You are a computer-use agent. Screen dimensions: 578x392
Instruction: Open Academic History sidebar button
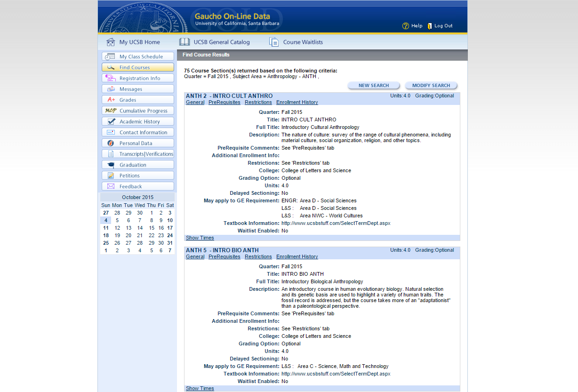coord(138,121)
